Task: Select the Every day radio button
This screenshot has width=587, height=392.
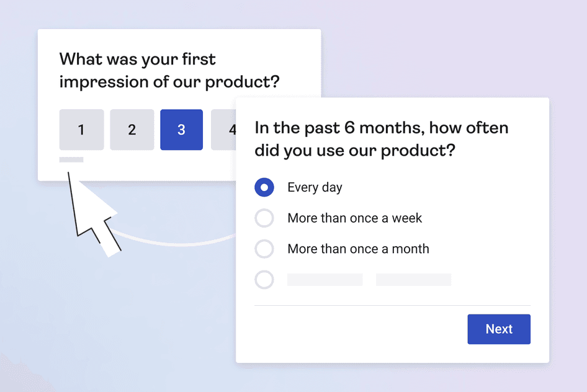Action: [x=264, y=187]
